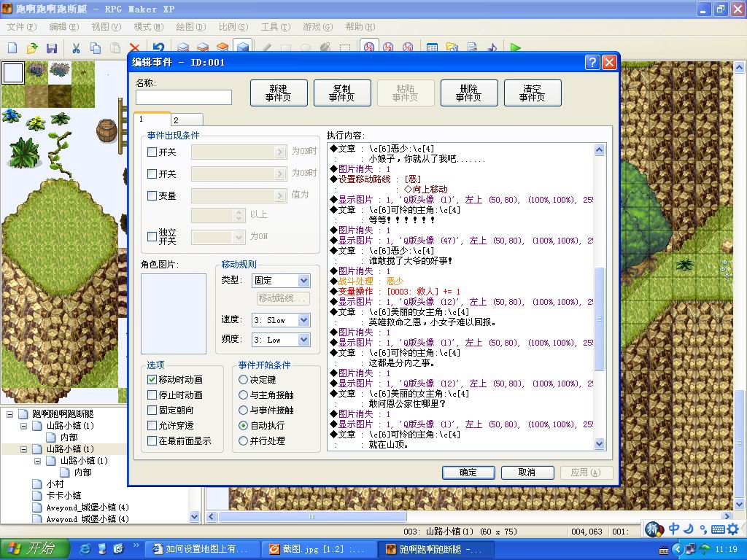Cancel the dialog with 取消 button
Viewport: 747px width, 560px height.
coord(527,472)
